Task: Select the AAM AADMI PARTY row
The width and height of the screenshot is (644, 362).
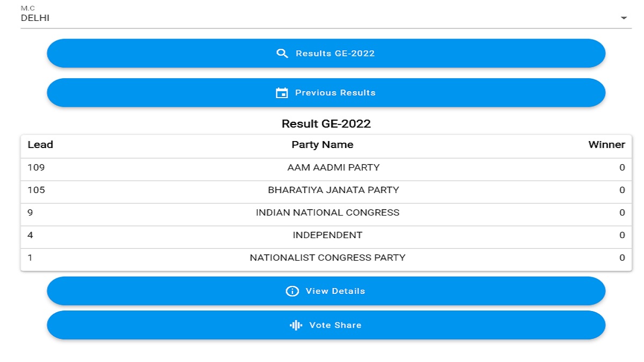Action: coord(325,167)
